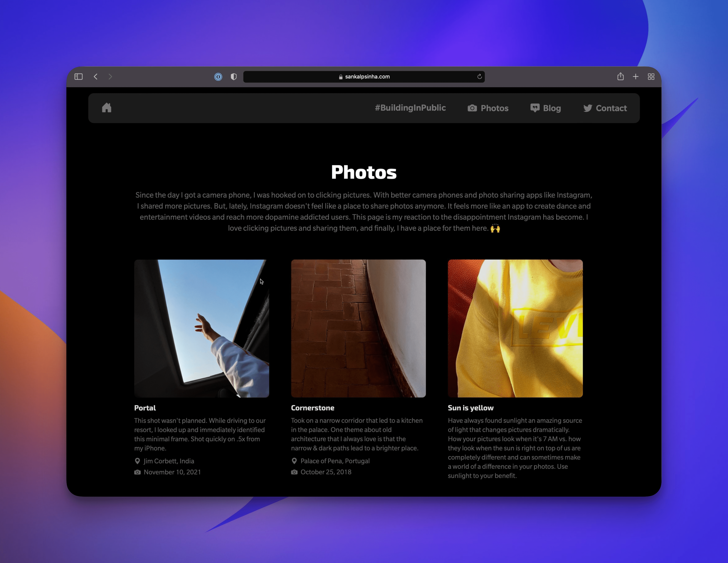The height and width of the screenshot is (563, 728).
Task: Open the Cornerstone brick floor photo
Action: coord(358,328)
